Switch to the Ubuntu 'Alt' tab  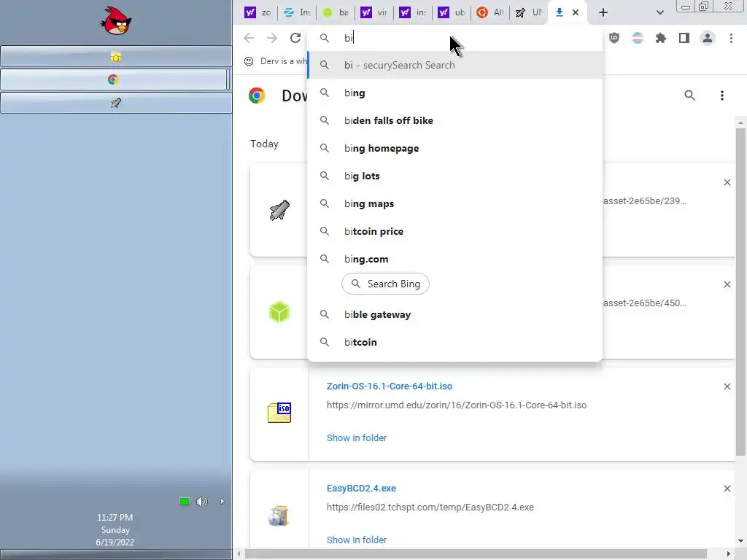click(x=489, y=12)
